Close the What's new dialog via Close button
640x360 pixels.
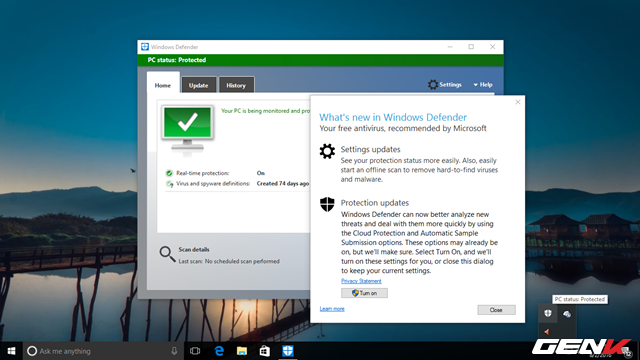496,310
